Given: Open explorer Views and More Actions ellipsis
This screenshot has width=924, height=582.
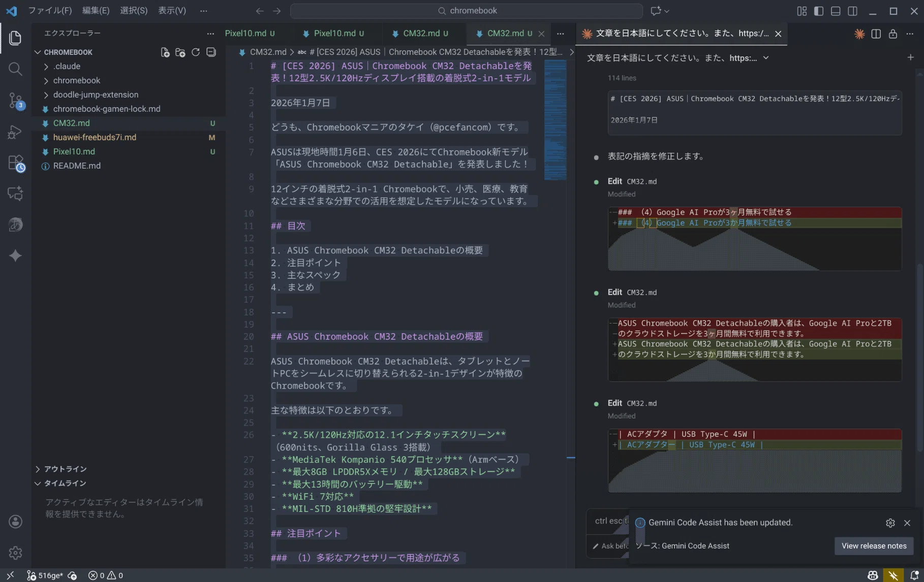Looking at the screenshot, I should pos(210,34).
